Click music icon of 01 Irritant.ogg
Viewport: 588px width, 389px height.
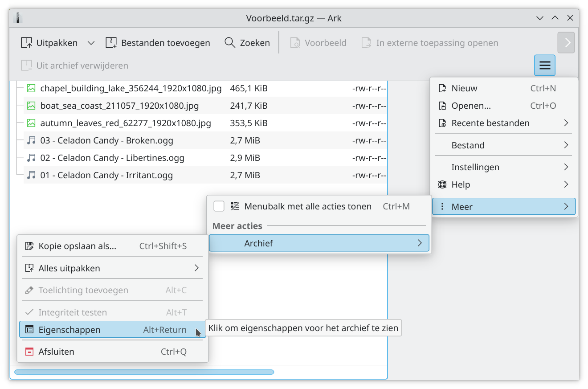pyautogui.click(x=31, y=175)
